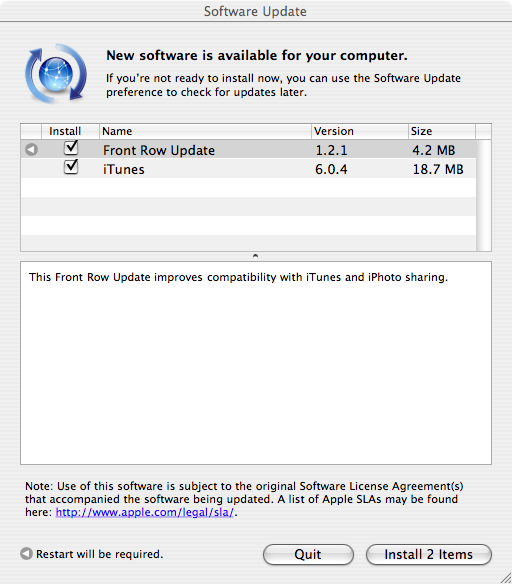The width and height of the screenshot is (512, 584).
Task: Click the window resize grip corner
Action: [505, 577]
